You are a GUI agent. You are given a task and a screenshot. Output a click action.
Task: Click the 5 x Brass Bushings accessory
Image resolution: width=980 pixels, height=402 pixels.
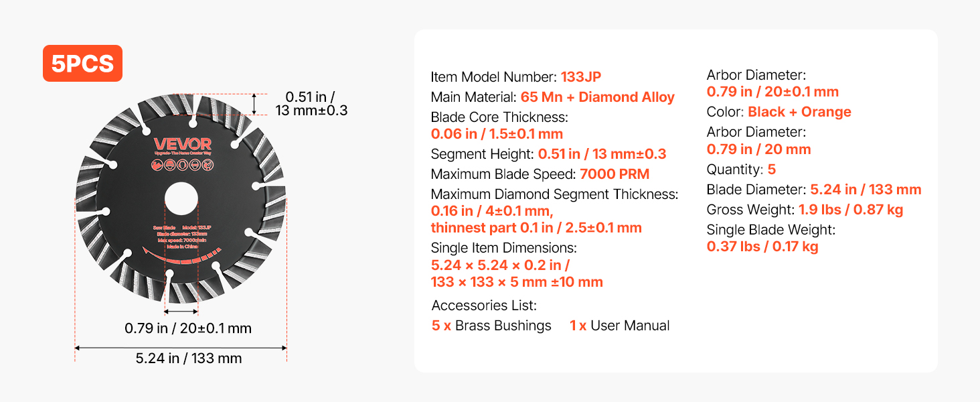(491, 326)
